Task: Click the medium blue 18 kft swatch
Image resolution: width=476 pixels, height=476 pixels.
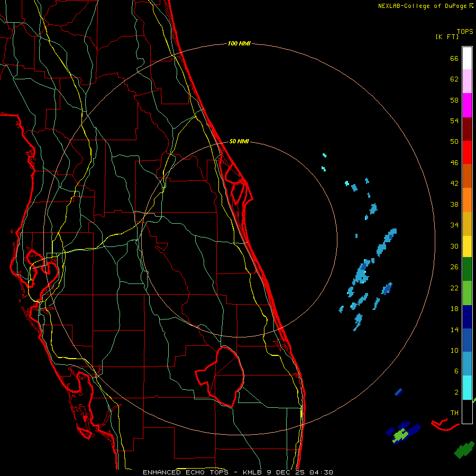Action: point(467,340)
